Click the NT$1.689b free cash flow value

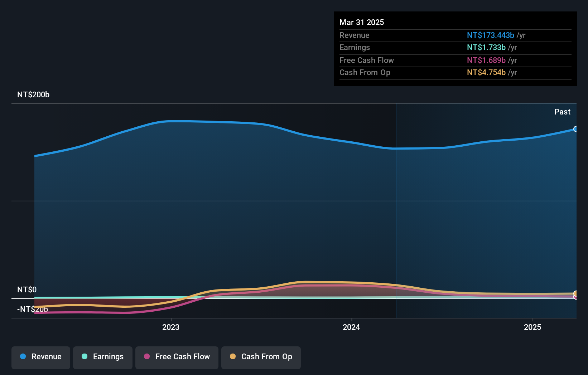pyautogui.click(x=486, y=60)
